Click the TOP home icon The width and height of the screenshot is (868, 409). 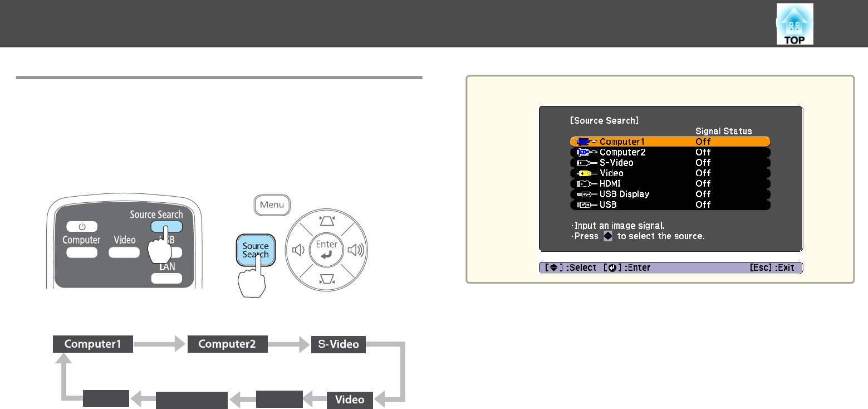coord(795,24)
